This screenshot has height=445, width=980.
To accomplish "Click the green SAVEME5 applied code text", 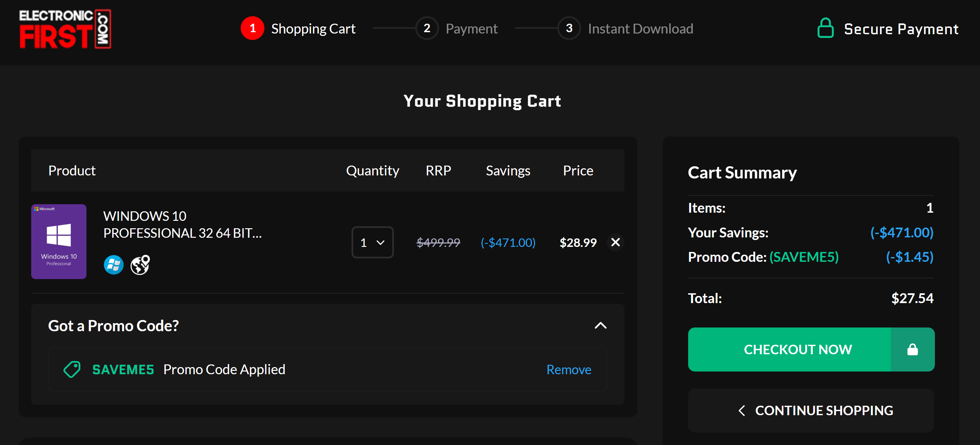I will tap(123, 369).
